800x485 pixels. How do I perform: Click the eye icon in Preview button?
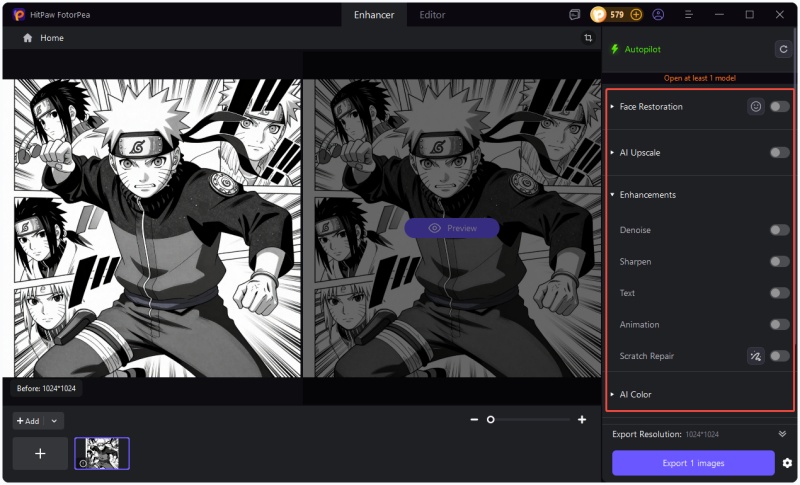click(x=435, y=228)
